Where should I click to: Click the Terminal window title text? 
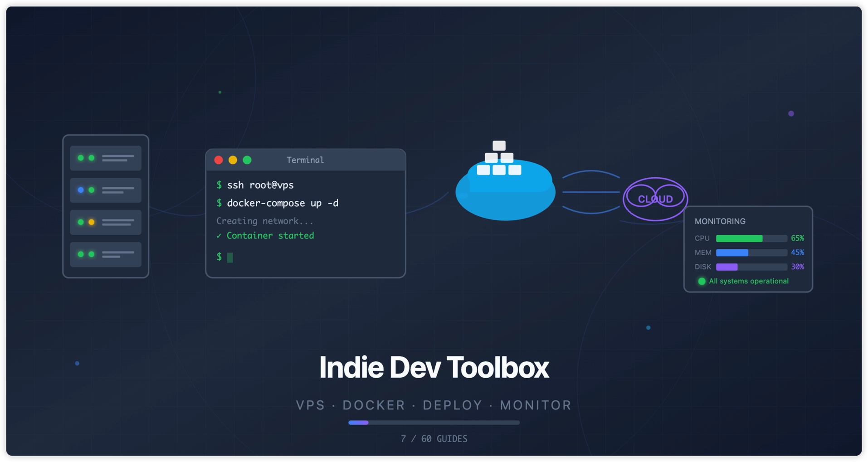click(x=305, y=160)
